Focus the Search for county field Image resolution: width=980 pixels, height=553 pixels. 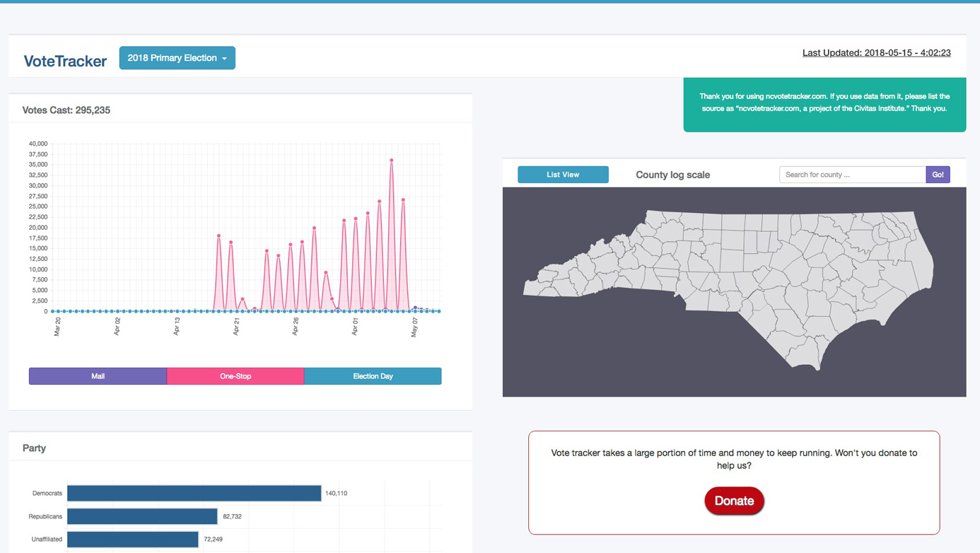[x=852, y=175]
